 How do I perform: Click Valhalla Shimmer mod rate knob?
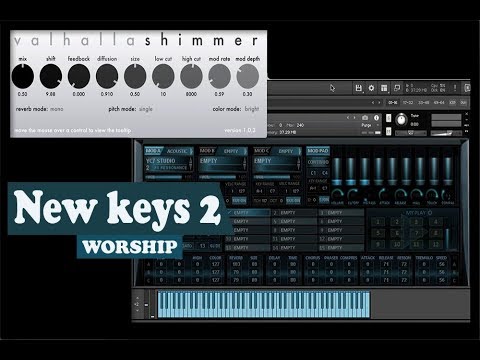219,76
